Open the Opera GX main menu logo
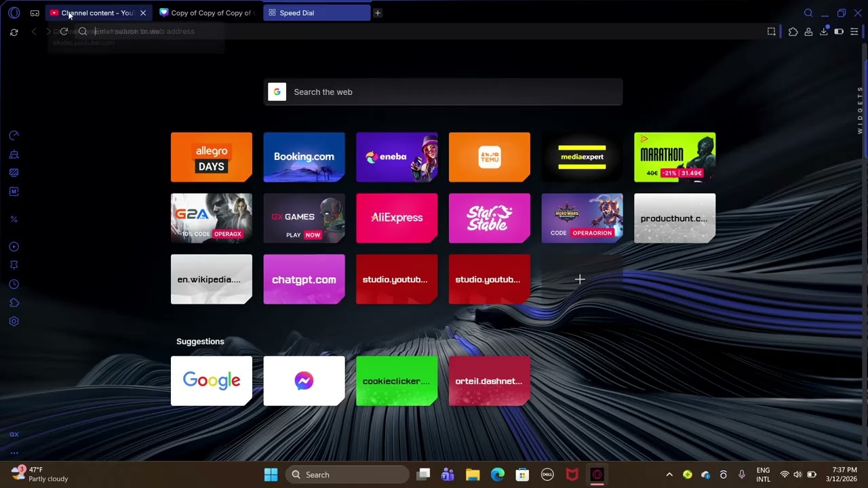The width and height of the screenshot is (868, 488). pos(14,13)
